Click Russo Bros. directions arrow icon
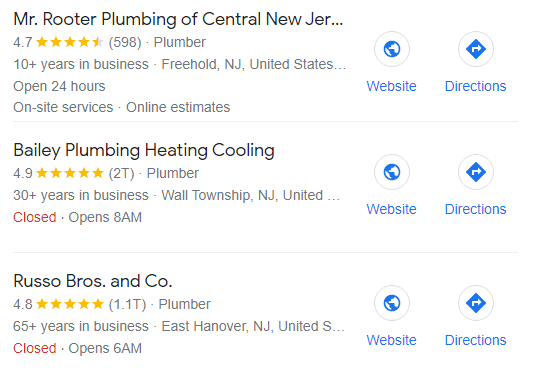Screen dimensions: 538x378 point(476,303)
